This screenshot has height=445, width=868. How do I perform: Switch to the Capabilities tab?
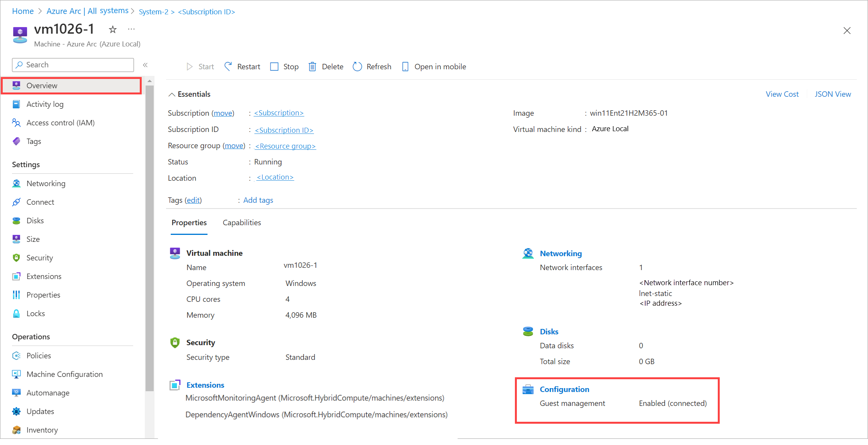pos(242,222)
